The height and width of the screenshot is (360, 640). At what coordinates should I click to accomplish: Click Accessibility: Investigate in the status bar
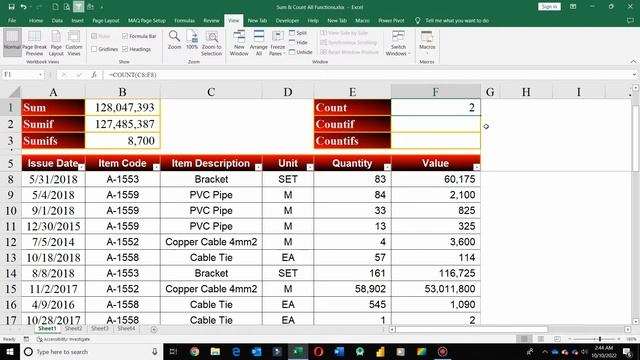pyautogui.click(x=64, y=339)
